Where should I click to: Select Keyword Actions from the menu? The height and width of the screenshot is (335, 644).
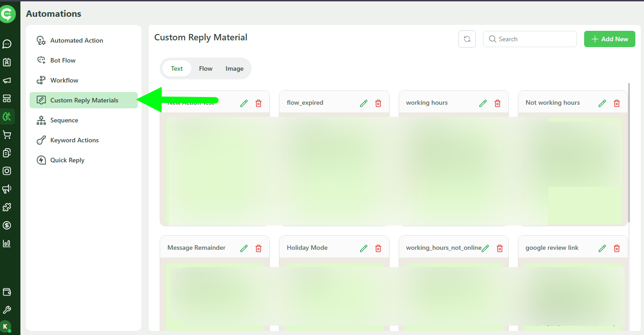(75, 140)
